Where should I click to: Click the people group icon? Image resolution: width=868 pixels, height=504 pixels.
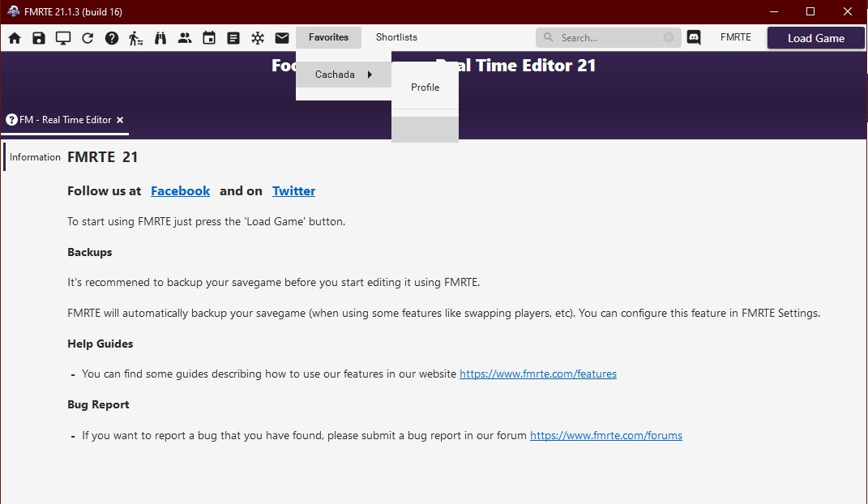tap(185, 37)
